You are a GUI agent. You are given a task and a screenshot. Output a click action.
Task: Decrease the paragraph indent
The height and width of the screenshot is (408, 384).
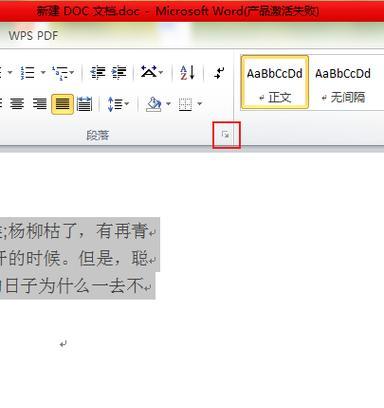[98, 73]
